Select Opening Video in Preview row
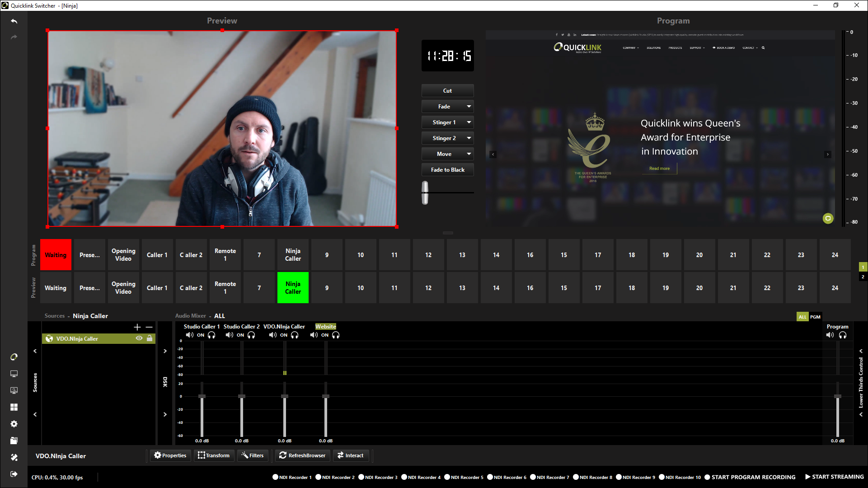Screen dimensions: 868x488 (x=123, y=288)
